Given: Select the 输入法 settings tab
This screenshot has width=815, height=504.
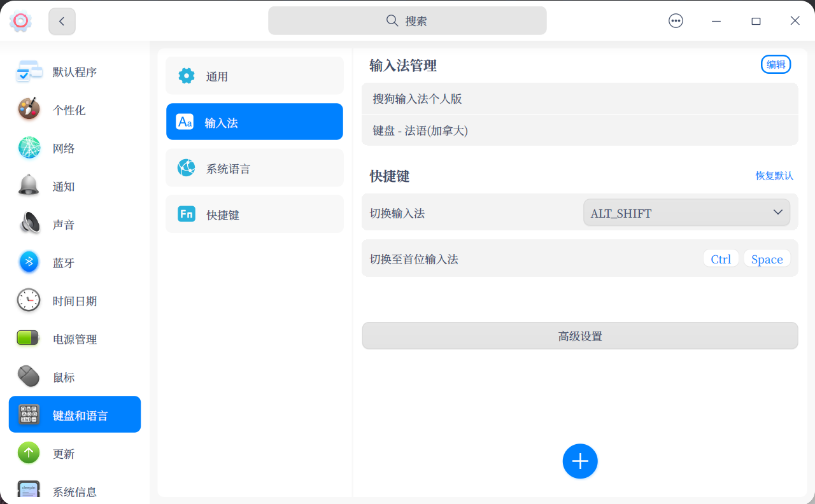Looking at the screenshot, I should 255,122.
